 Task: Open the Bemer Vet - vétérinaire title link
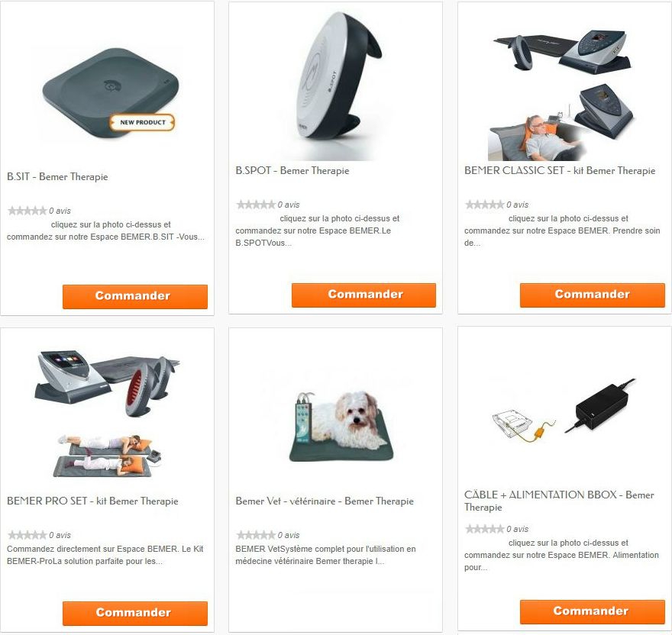point(325,501)
